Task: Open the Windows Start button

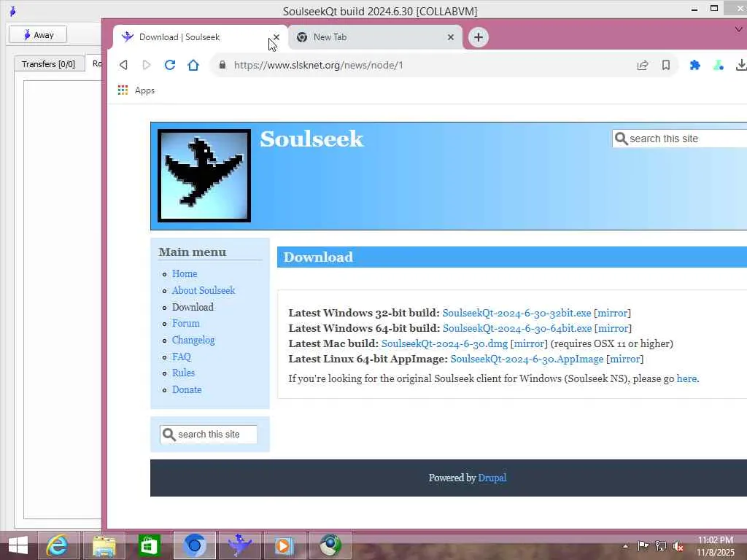Action: (x=18, y=545)
